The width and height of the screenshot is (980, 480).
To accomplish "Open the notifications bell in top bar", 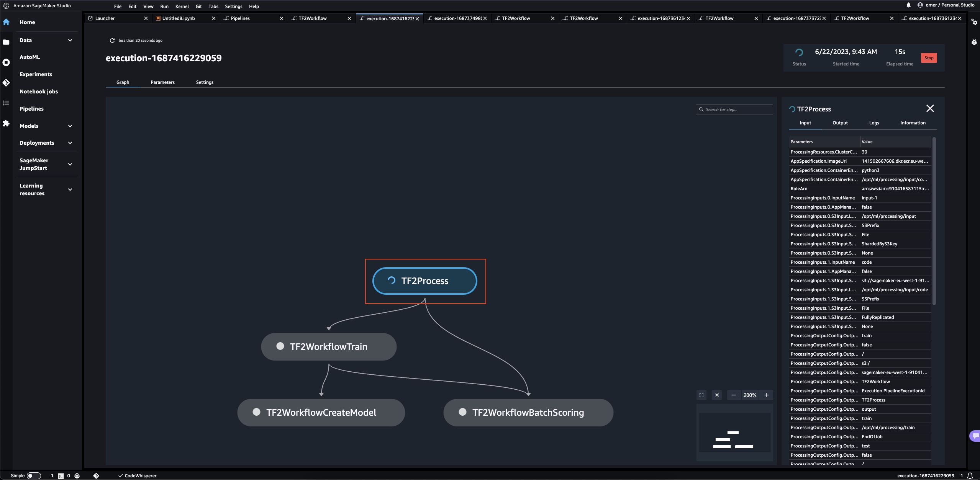I will pyautogui.click(x=908, y=5).
